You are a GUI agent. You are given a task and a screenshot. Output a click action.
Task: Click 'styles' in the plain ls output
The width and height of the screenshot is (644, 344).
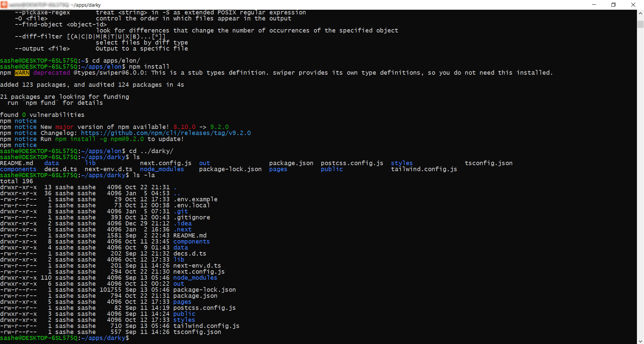(x=402, y=163)
